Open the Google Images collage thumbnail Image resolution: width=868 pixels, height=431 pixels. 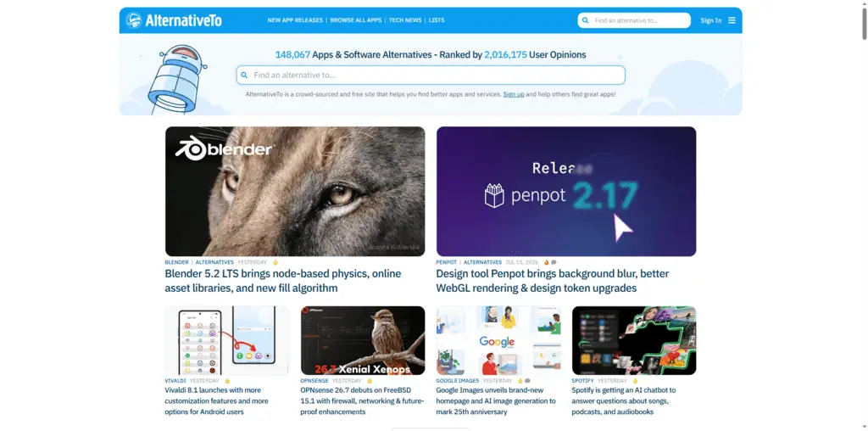(498, 341)
